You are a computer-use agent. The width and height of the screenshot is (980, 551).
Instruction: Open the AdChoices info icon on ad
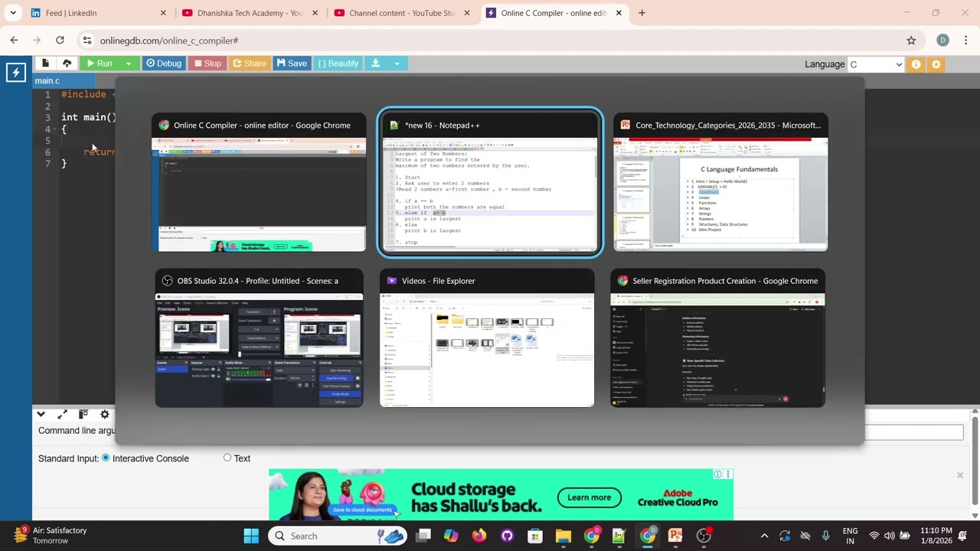coord(717,474)
